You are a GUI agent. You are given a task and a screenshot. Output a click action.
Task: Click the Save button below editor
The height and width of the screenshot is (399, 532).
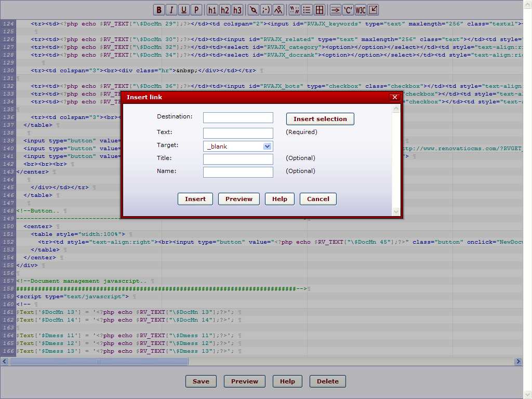(201, 381)
